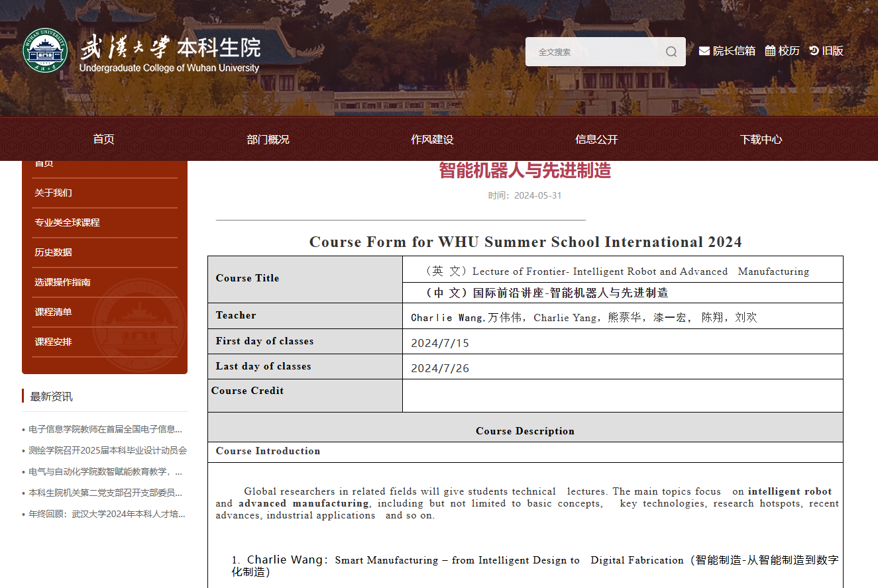Click the Course Title table cell
This screenshot has width=878, height=588.
pos(305,279)
